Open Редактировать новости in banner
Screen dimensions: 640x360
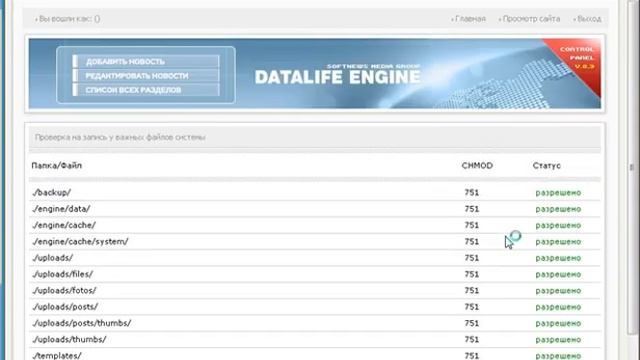(x=146, y=76)
